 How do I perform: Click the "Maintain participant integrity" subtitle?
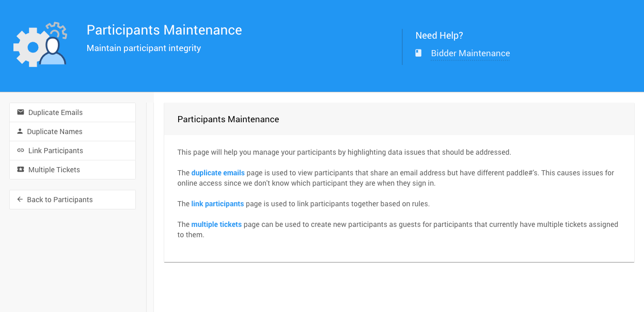tap(144, 48)
